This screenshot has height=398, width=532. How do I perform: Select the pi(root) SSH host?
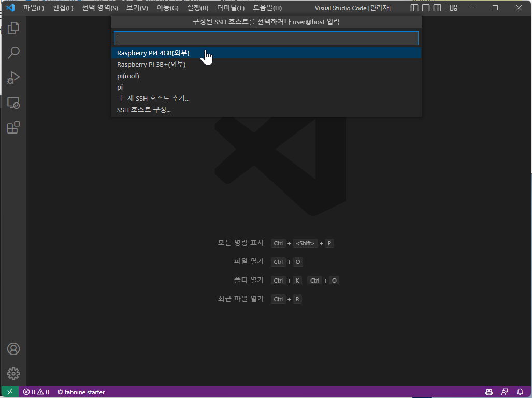(266, 76)
